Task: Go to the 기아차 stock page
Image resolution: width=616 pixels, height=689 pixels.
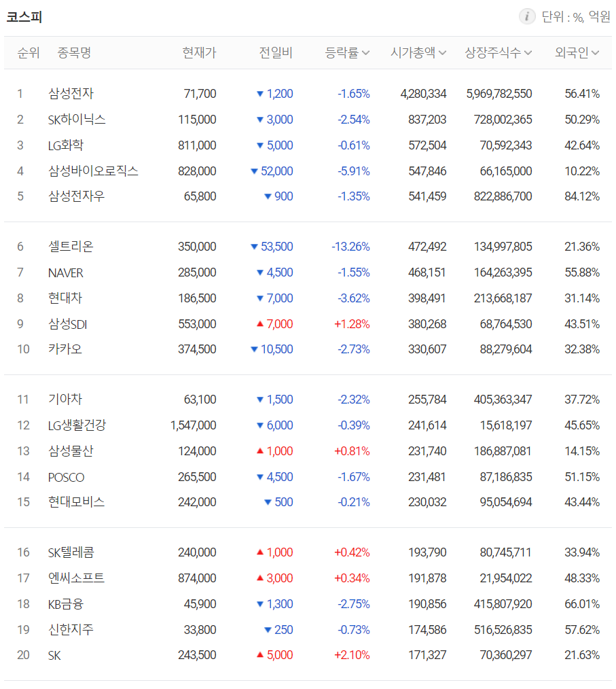Action: 65,400
